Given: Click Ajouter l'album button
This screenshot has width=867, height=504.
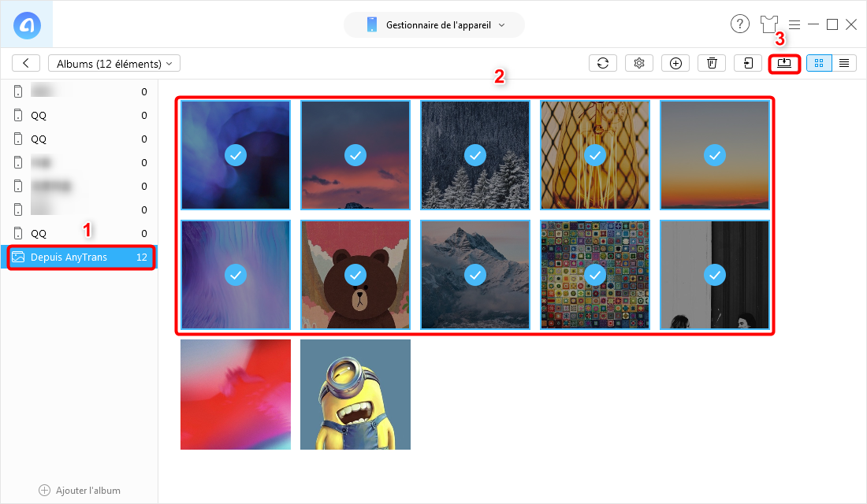Looking at the screenshot, I should coord(80,490).
